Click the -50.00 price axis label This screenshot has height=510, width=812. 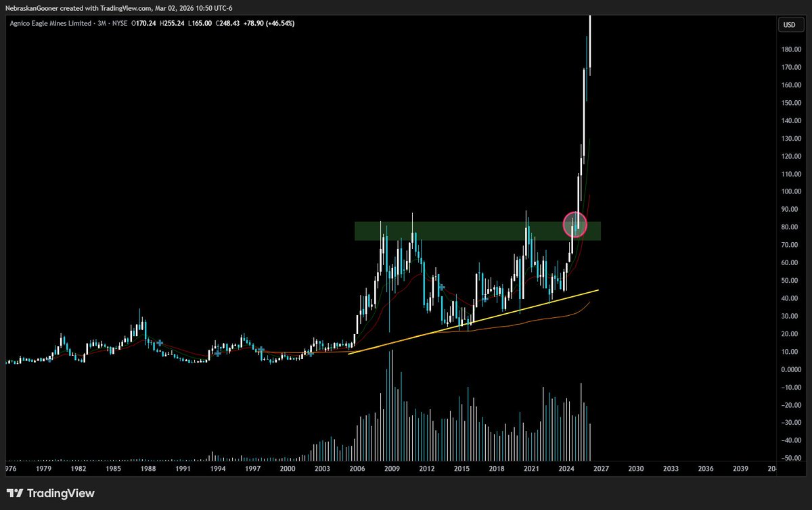[790, 458]
